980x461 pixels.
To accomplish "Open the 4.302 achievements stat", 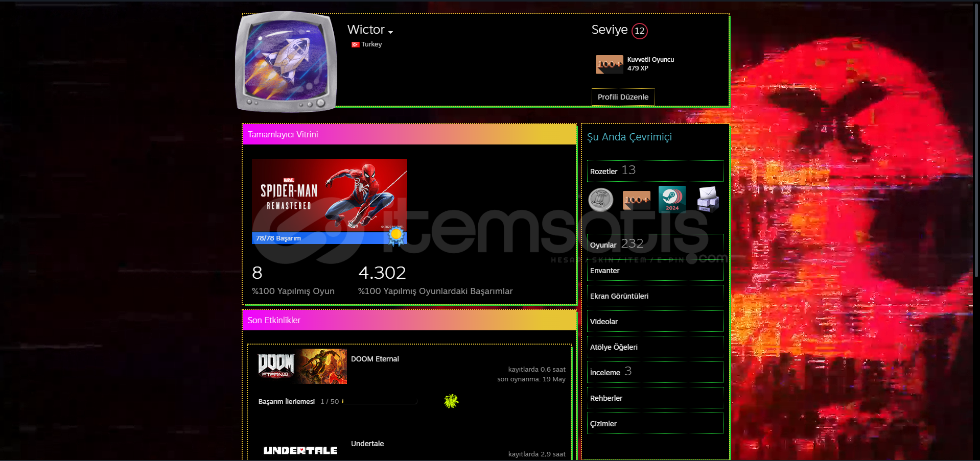I will pyautogui.click(x=435, y=280).
